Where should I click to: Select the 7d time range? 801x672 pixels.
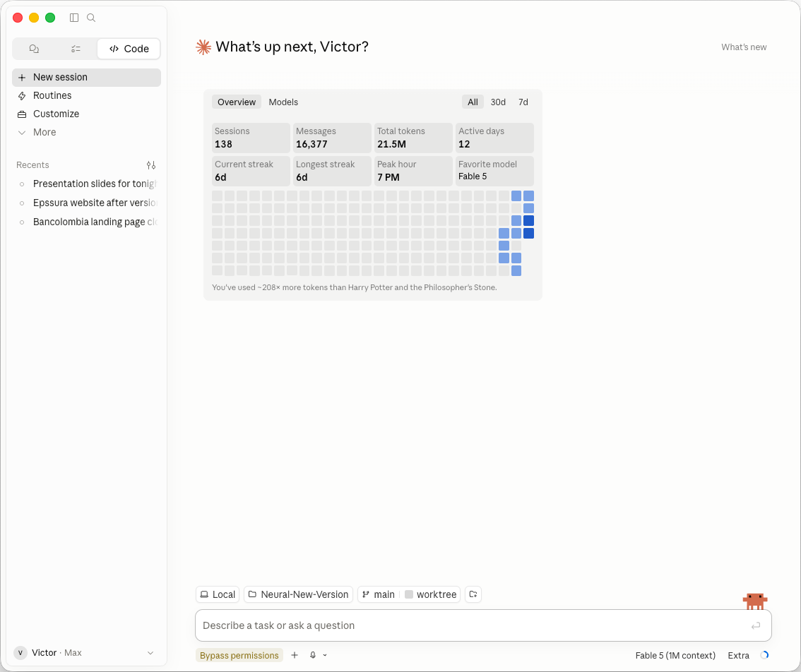tap(523, 102)
